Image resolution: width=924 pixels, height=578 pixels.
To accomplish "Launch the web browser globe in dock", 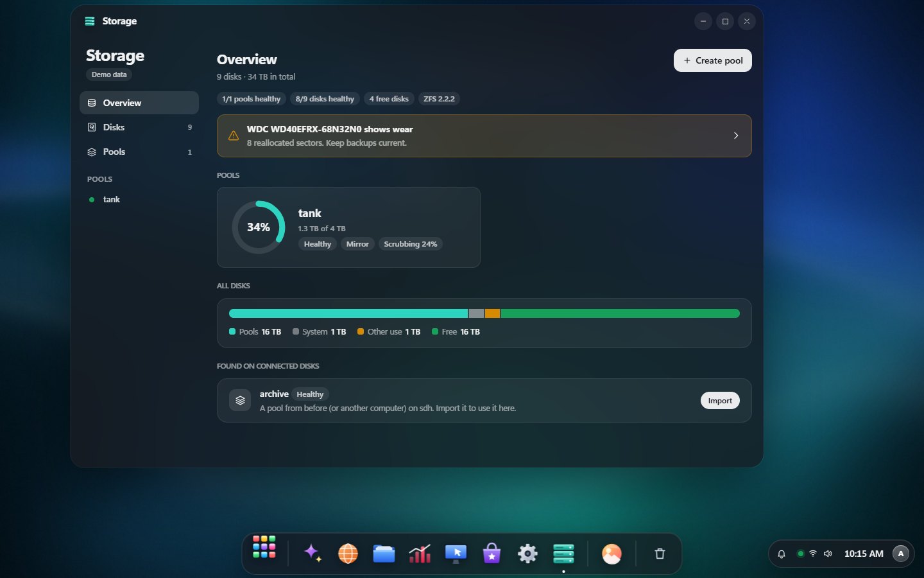I will coord(348,553).
